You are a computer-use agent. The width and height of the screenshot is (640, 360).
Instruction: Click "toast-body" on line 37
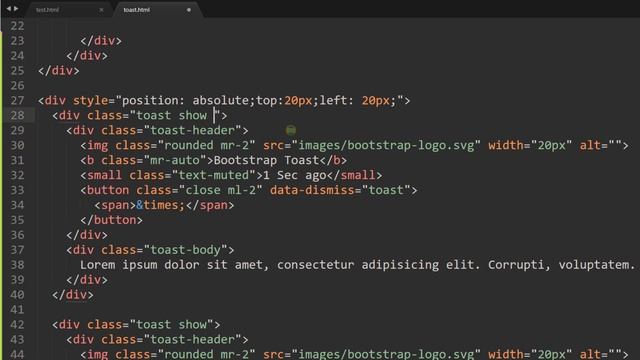point(185,250)
